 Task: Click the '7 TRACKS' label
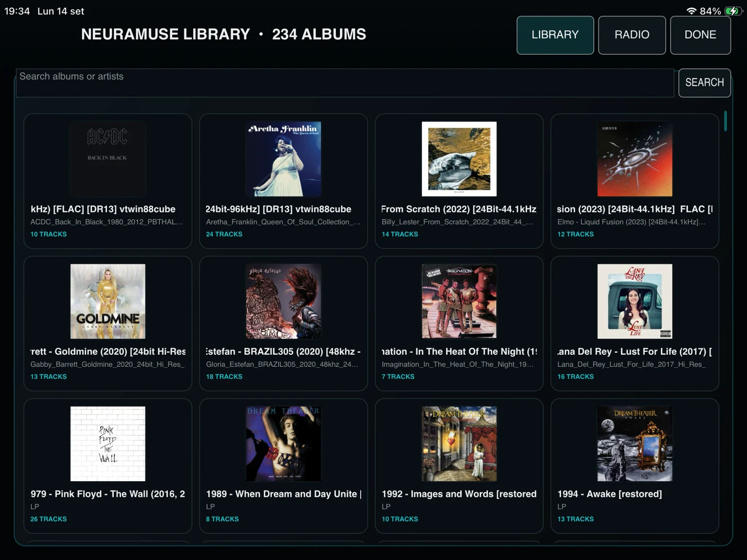pyautogui.click(x=398, y=376)
